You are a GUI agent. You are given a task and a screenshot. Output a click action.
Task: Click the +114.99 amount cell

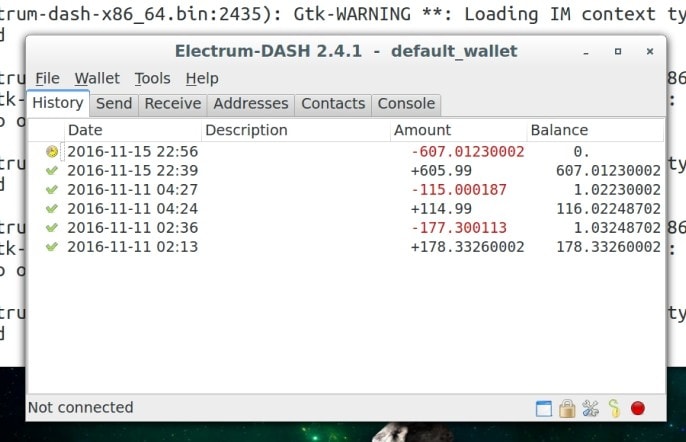441,209
